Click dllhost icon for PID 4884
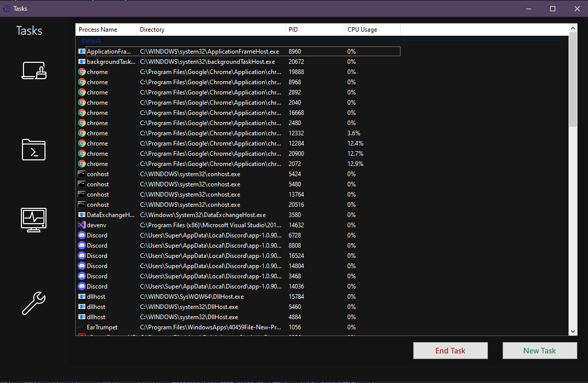 tap(82, 317)
